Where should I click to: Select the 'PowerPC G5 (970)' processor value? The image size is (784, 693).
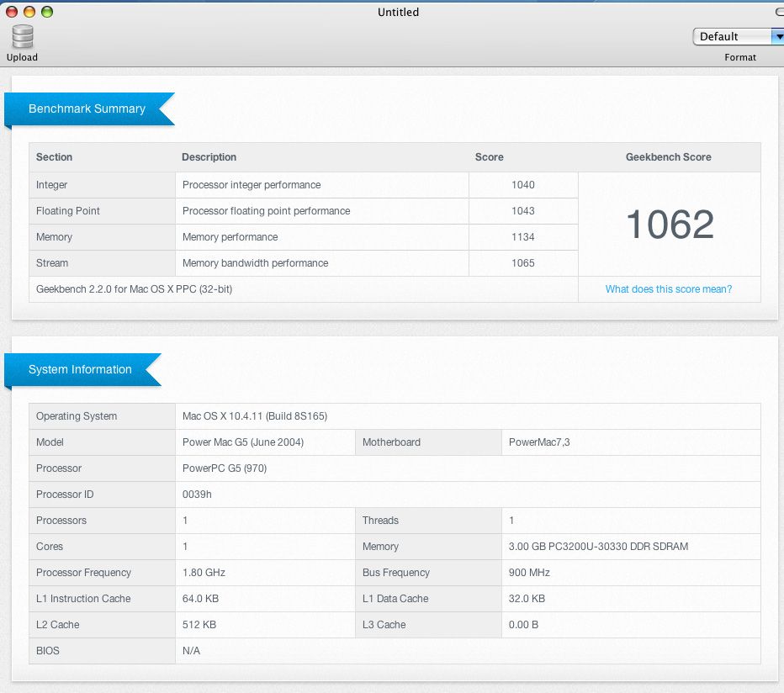pyautogui.click(x=225, y=468)
